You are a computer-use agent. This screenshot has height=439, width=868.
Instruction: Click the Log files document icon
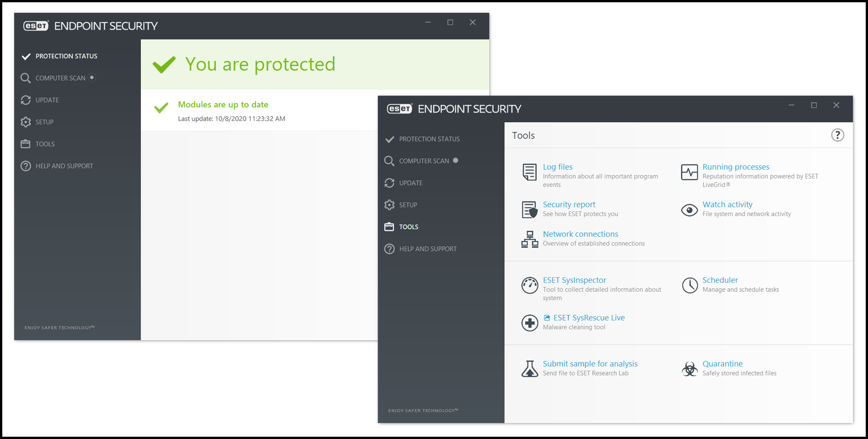pos(529,172)
